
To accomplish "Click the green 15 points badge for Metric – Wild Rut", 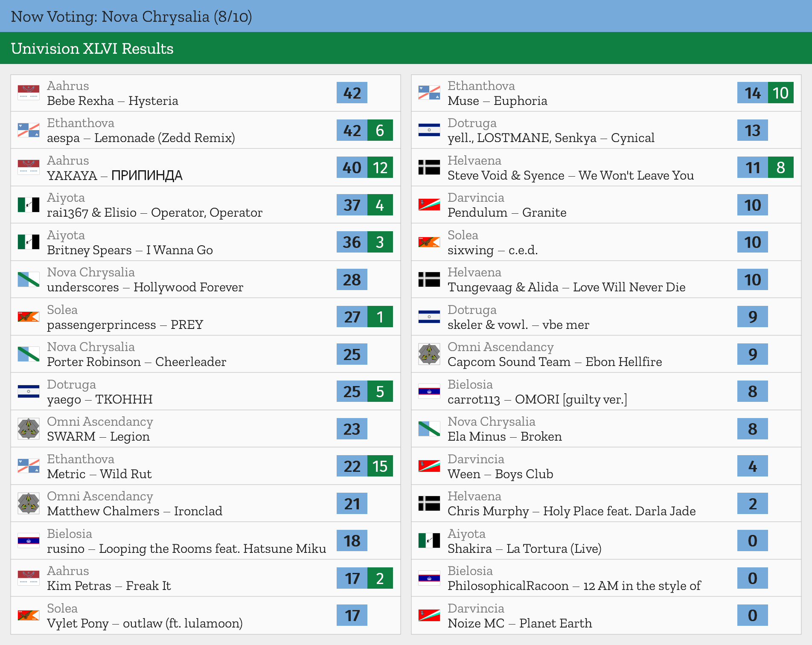I will point(380,466).
